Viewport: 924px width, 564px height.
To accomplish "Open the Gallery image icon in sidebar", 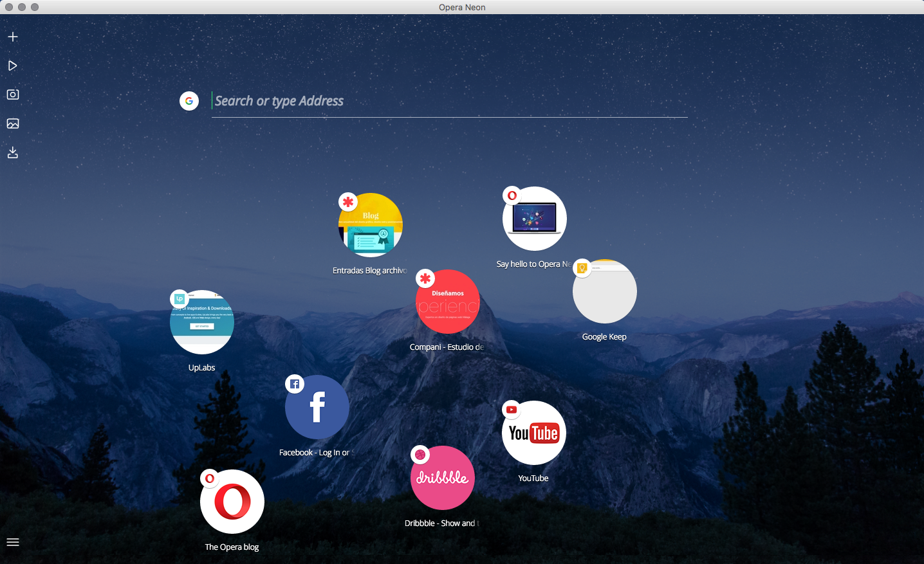I will click(x=13, y=123).
